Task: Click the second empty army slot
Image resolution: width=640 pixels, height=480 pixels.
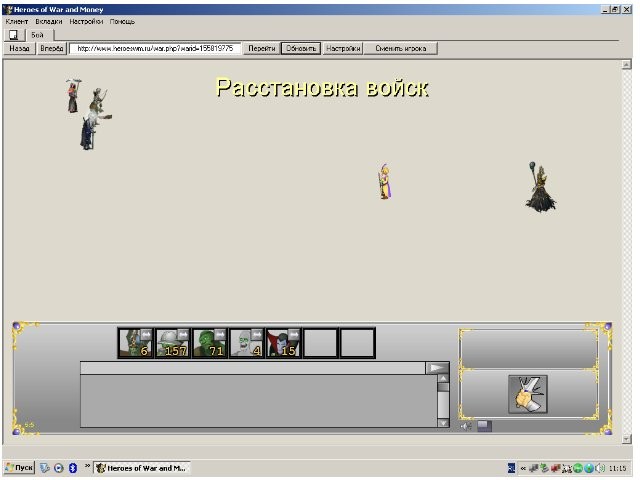Action: coord(358,343)
